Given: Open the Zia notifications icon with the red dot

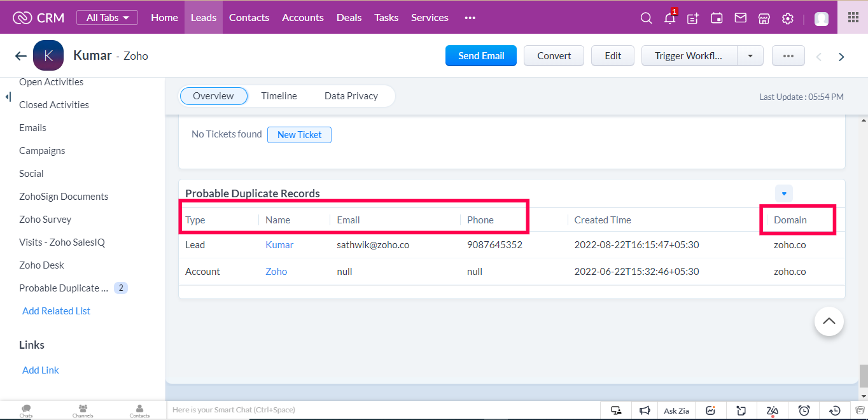Looking at the screenshot, I should (773, 410).
